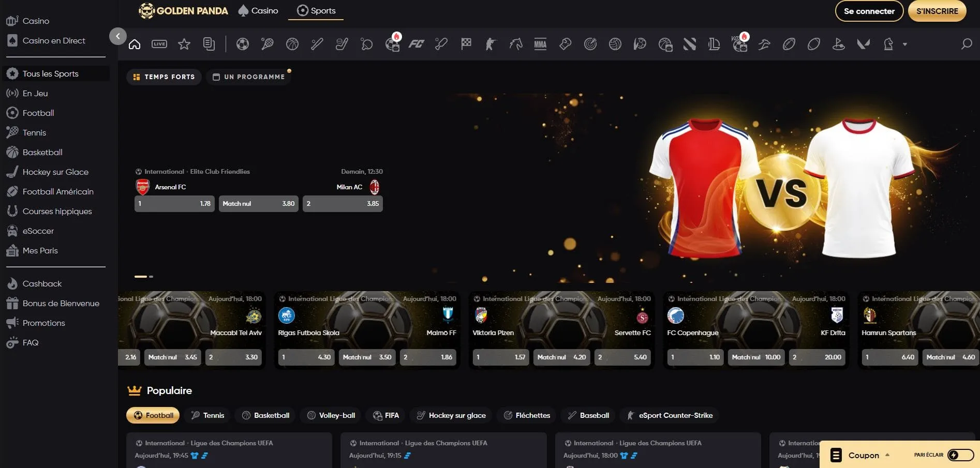Switch to the Casino top tab
Image resolution: width=980 pixels, height=468 pixels.
tap(258, 10)
